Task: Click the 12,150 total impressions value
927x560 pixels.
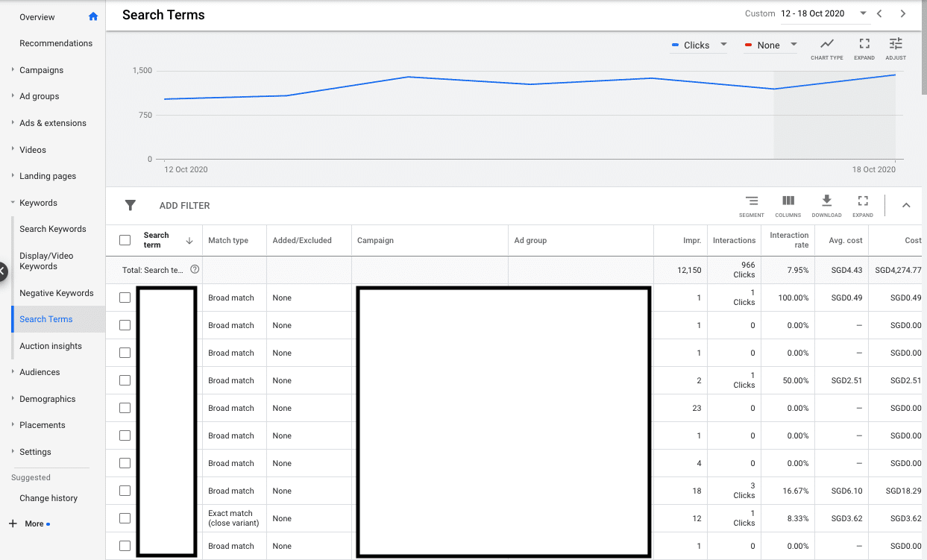Action: click(689, 270)
